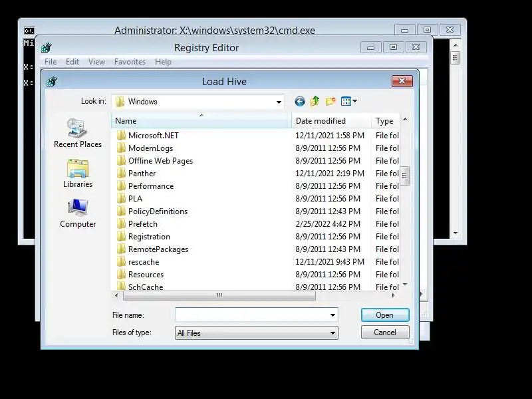Click the cmd.exe window system icon

pyautogui.click(x=29, y=31)
